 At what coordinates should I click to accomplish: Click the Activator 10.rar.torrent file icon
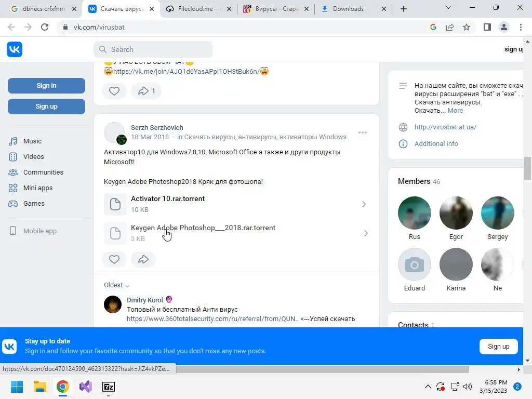click(x=115, y=204)
